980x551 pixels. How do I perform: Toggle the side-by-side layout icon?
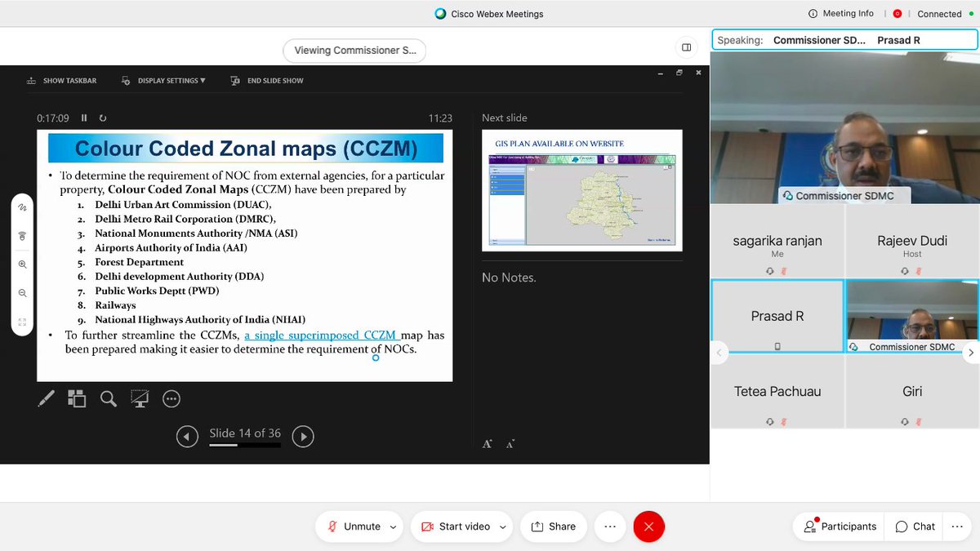[x=686, y=47]
